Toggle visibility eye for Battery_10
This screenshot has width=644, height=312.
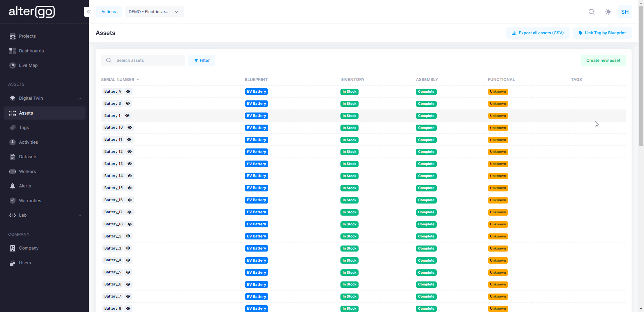click(130, 128)
